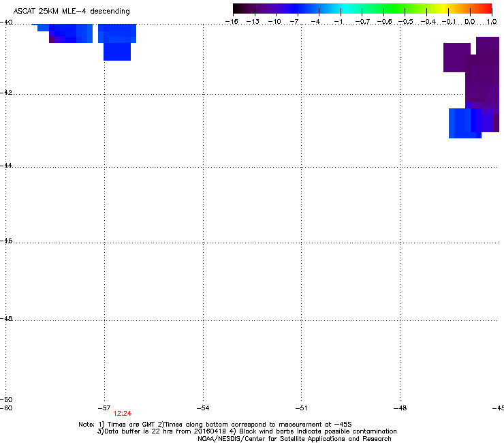
Task: Click the '-57' longitude axis label
Action: pyautogui.click(x=104, y=408)
